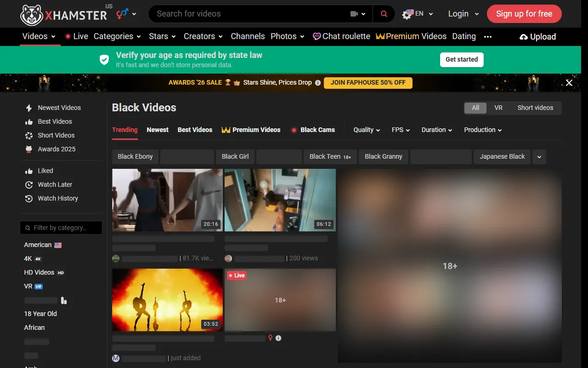Image resolution: width=588 pixels, height=368 pixels.
Task: Open the Login menu
Action: [x=464, y=14]
